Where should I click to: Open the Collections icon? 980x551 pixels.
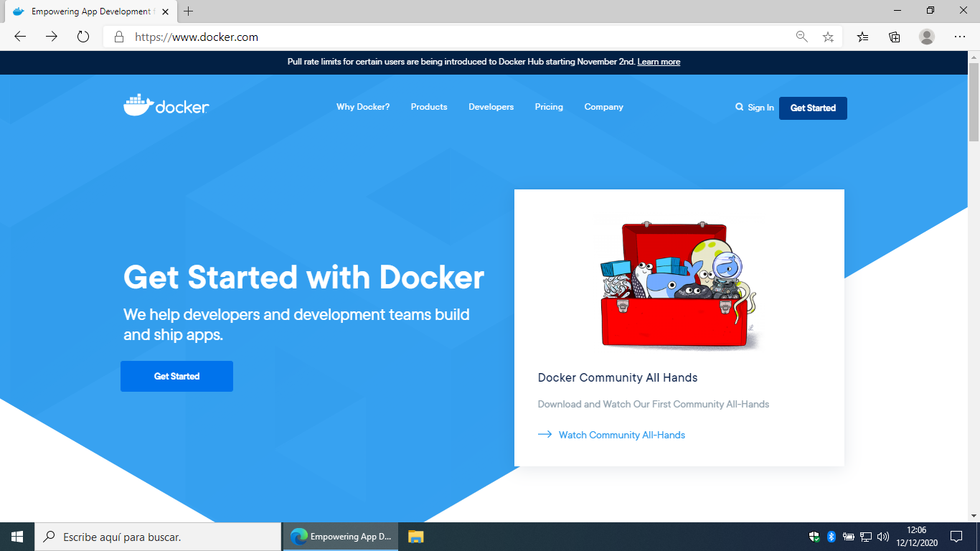(895, 37)
